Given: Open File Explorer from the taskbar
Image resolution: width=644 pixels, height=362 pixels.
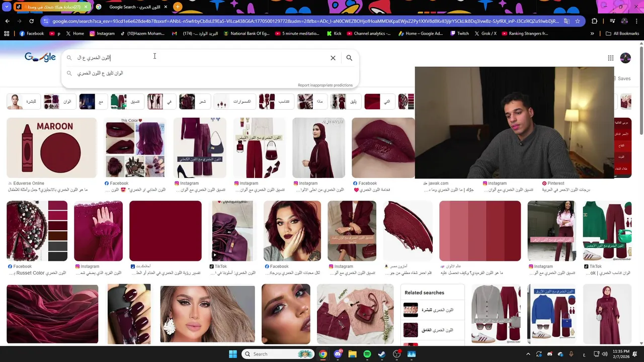Looking at the screenshot, I should tap(352, 354).
